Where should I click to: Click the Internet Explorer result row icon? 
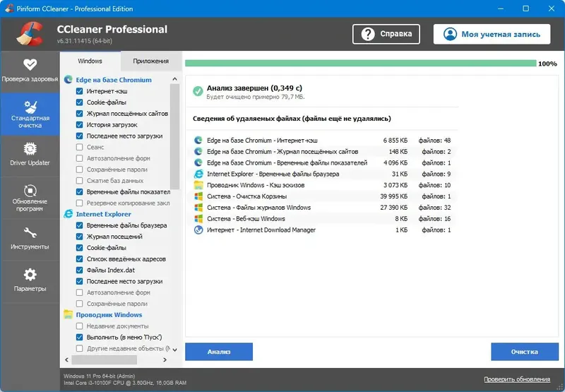coord(198,174)
